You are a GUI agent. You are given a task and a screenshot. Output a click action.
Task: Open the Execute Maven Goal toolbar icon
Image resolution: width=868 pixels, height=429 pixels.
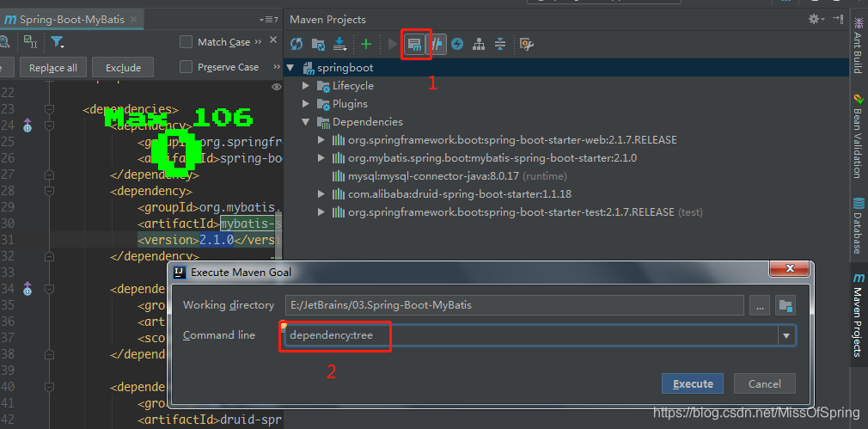[414, 45]
